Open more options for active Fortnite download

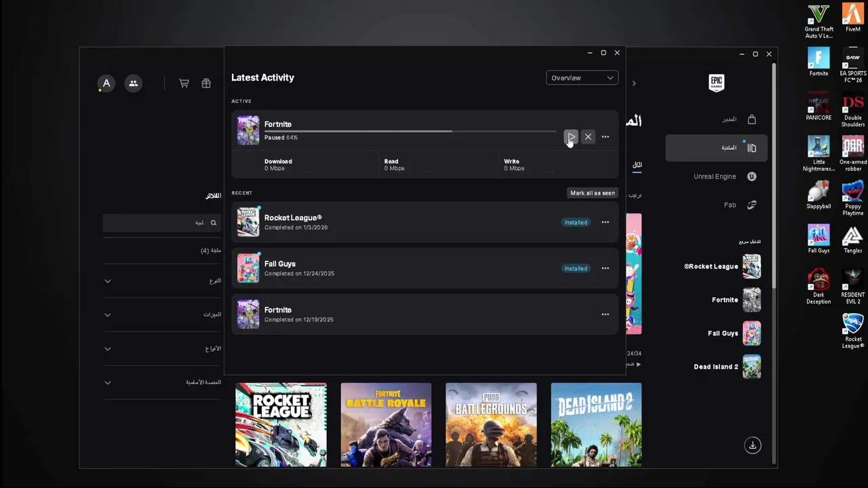point(605,137)
